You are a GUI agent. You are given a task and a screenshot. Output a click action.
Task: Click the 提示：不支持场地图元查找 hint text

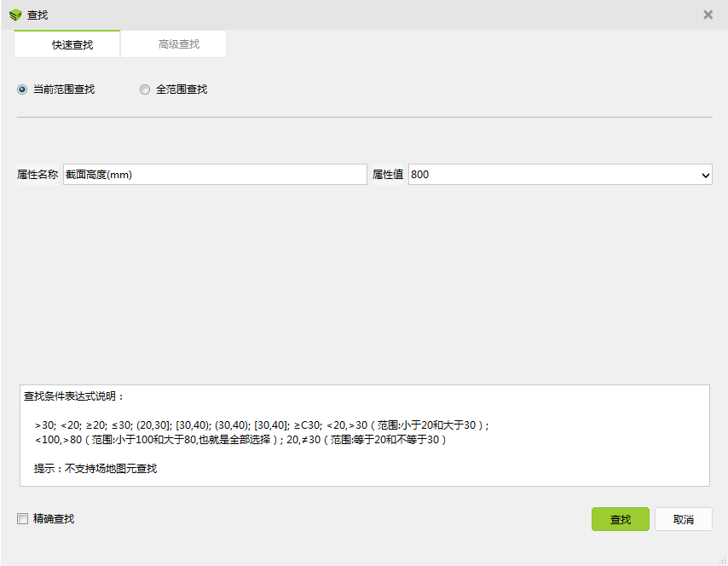point(95,469)
